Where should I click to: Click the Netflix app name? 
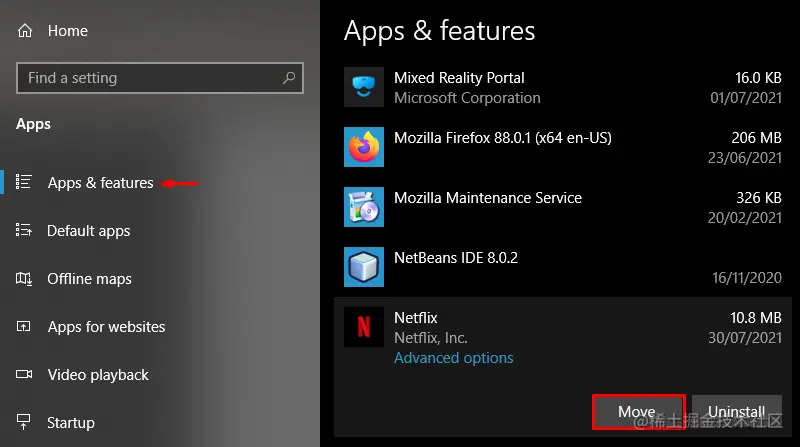tap(416, 318)
